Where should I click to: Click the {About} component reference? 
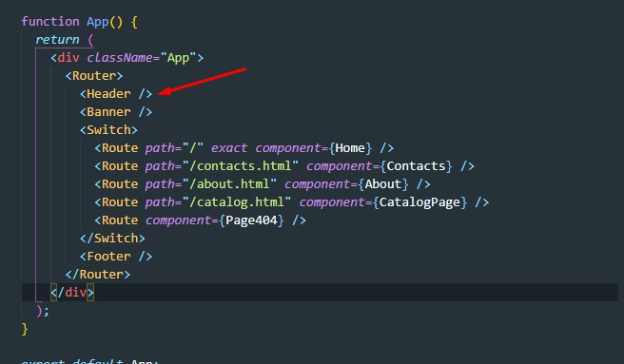383,184
